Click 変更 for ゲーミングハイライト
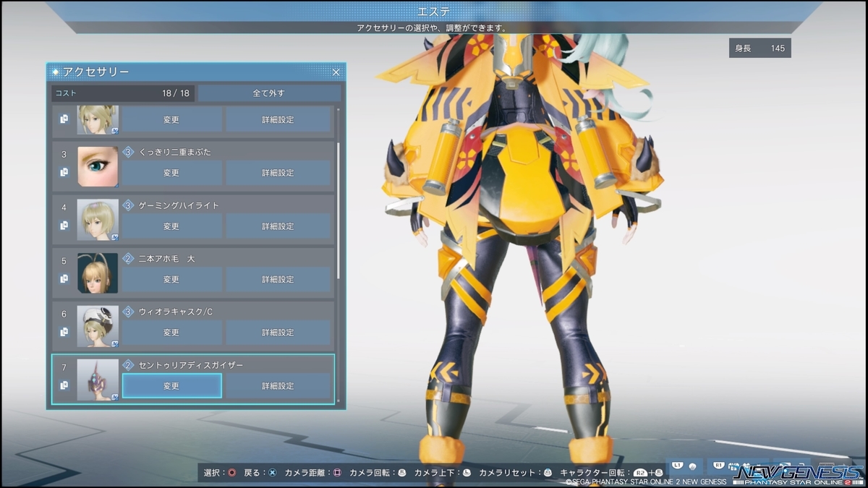The image size is (868, 488). (x=171, y=226)
